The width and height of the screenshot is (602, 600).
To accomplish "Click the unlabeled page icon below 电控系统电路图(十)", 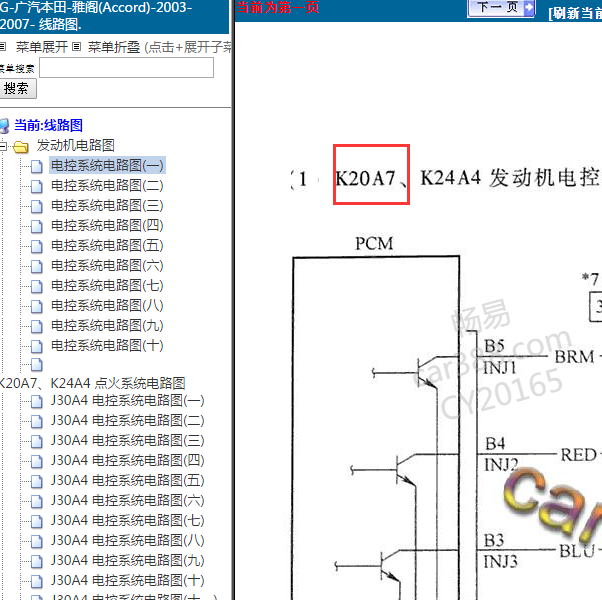I will click(x=36, y=365).
